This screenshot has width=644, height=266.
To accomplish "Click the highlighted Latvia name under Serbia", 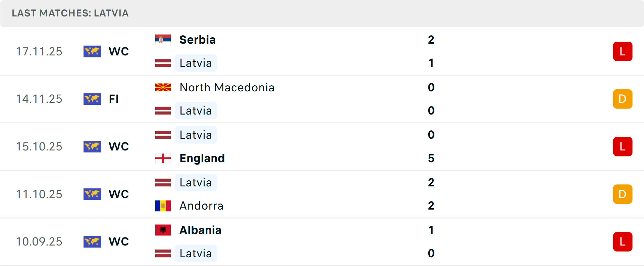I will coord(196,63).
